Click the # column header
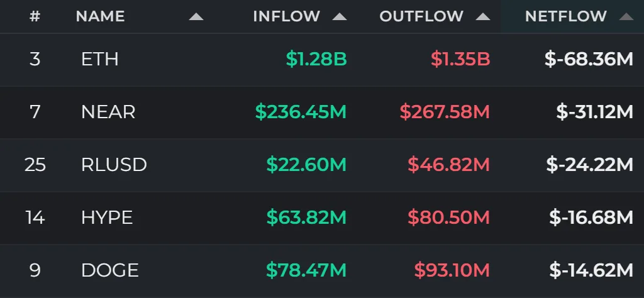The height and width of the screenshot is (298, 644). (35, 16)
